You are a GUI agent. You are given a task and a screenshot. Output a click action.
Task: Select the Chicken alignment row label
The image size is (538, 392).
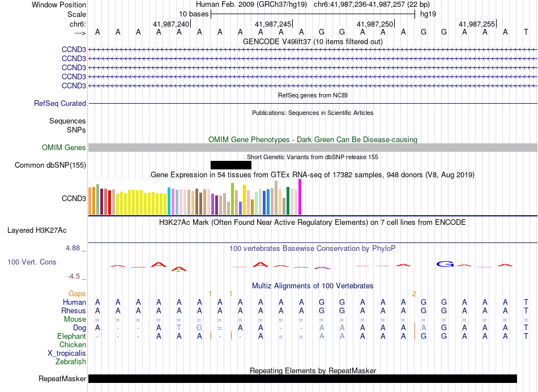point(72,344)
